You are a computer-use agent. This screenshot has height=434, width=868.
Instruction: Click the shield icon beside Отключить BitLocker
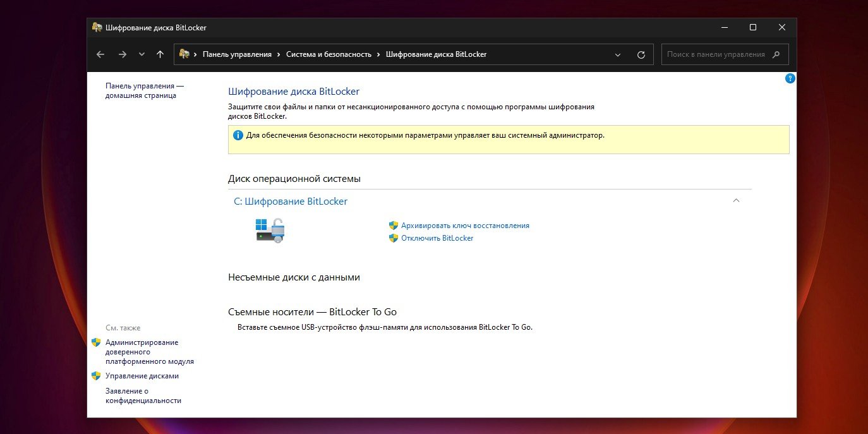point(393,238)
